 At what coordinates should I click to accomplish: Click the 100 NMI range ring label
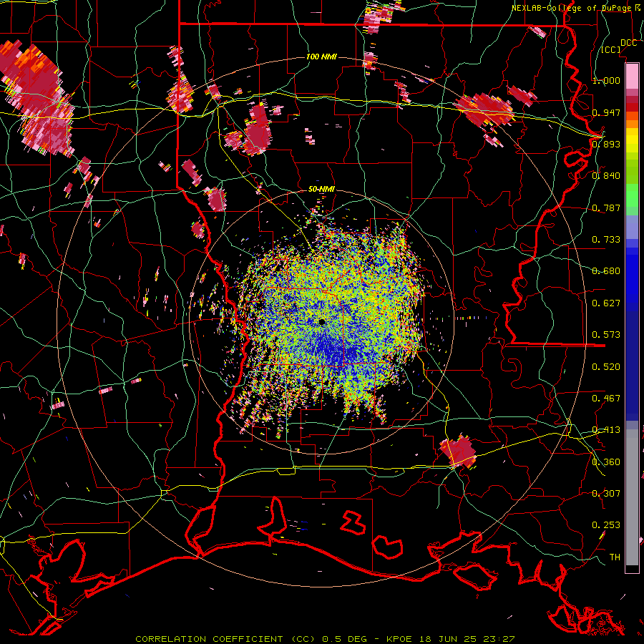click(321, 57)
